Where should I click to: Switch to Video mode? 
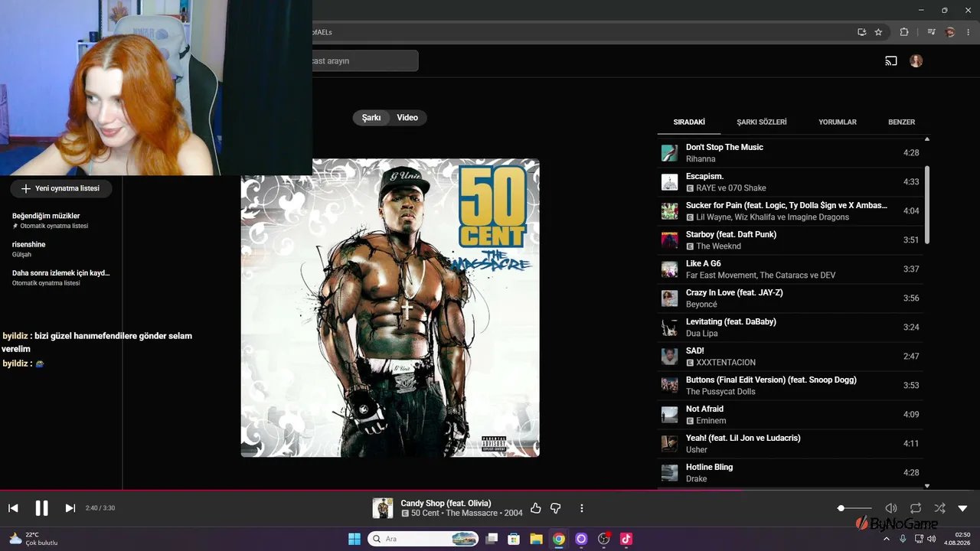(407, 118)
